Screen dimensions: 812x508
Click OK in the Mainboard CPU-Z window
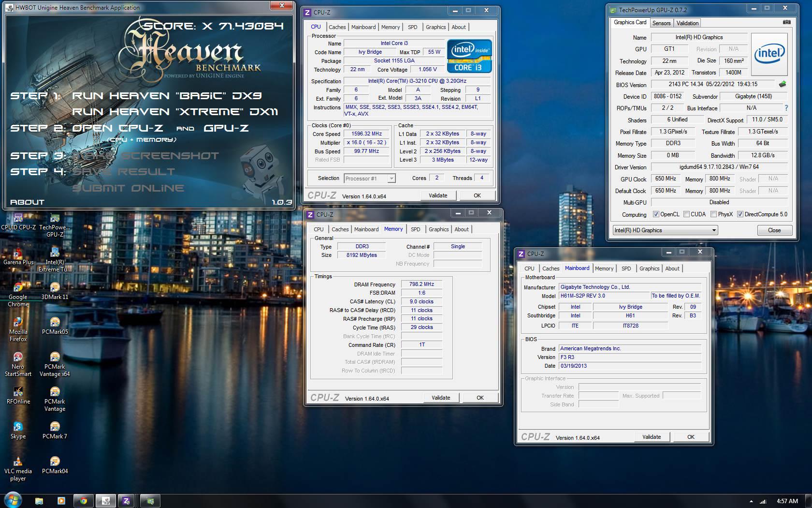coord(691,437)
